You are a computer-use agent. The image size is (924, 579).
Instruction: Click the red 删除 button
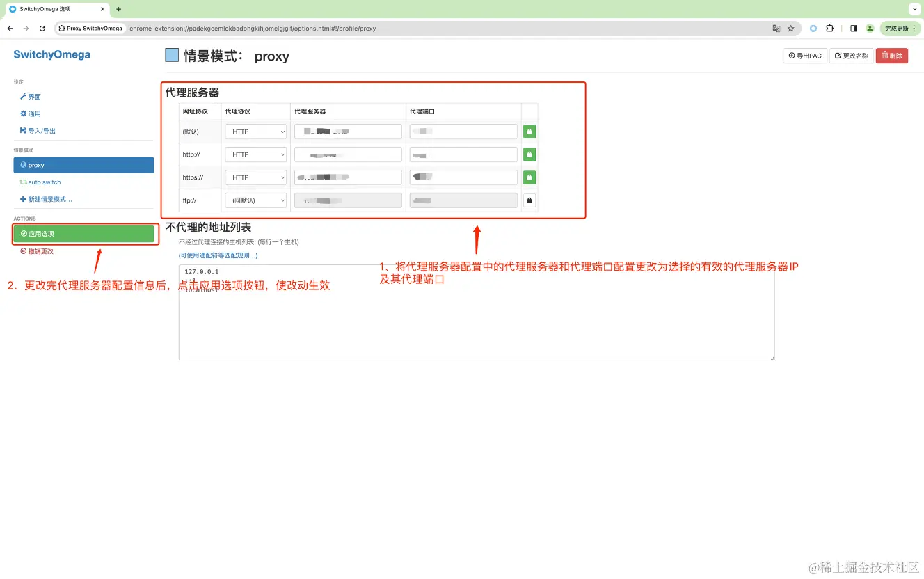point(892,56)
